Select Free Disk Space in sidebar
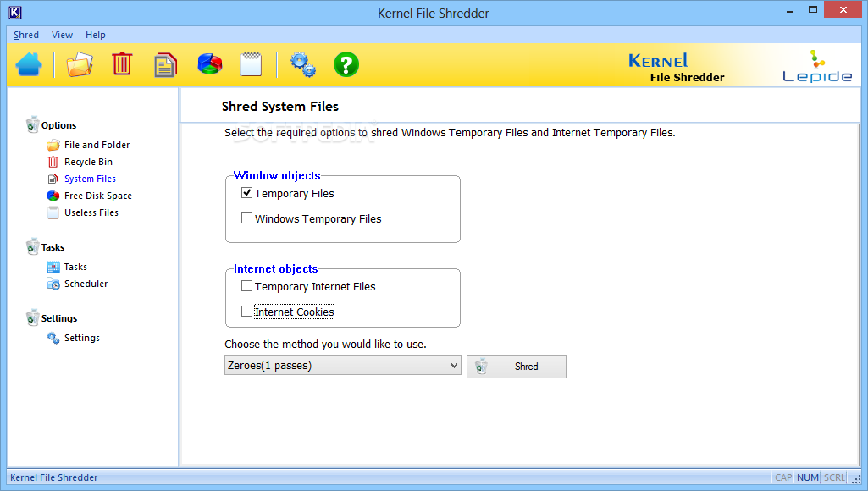Viewport: 868px width, 491px height. coord(98,196)
